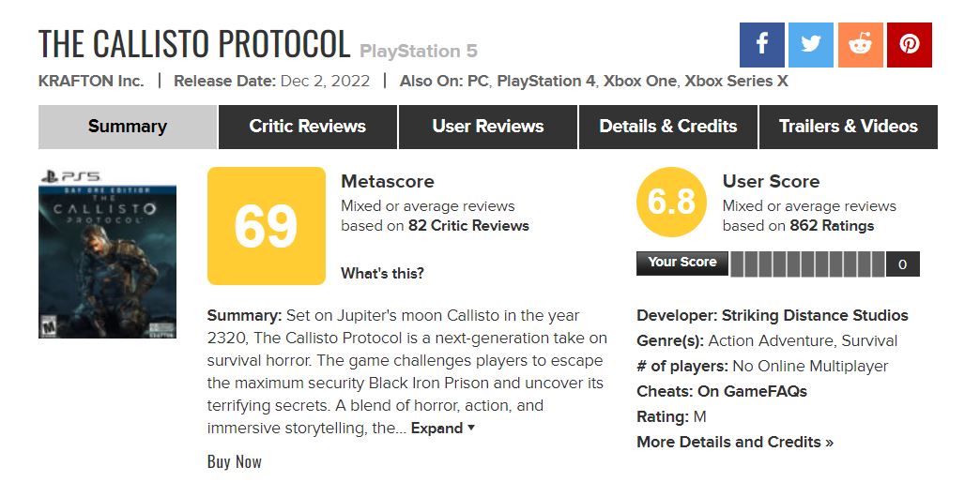The image size is (980, 482).
Task: Open the User Reviews tab
Action: coord(488,127)
